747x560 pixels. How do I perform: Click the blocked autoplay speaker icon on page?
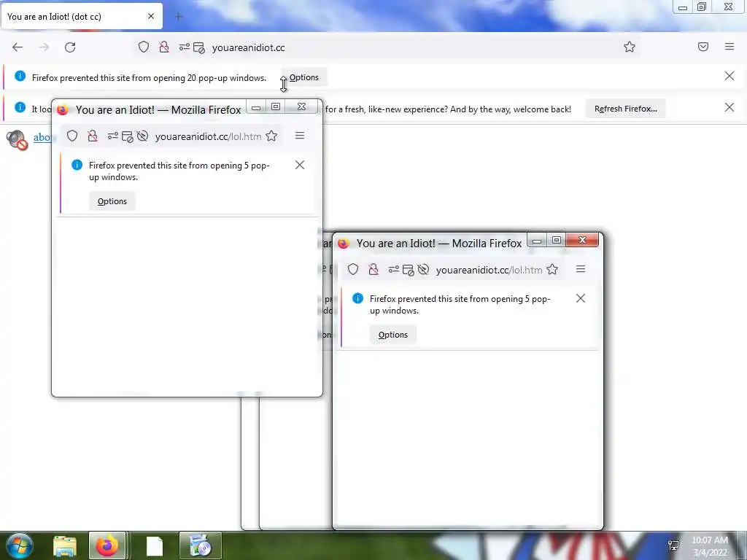click(18, 139)
